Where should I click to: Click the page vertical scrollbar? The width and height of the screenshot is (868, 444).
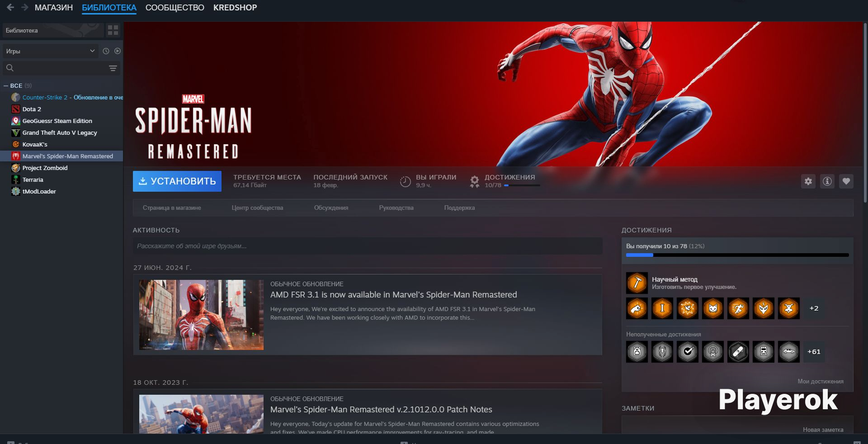pyautogui.click(x=865, y=112)
